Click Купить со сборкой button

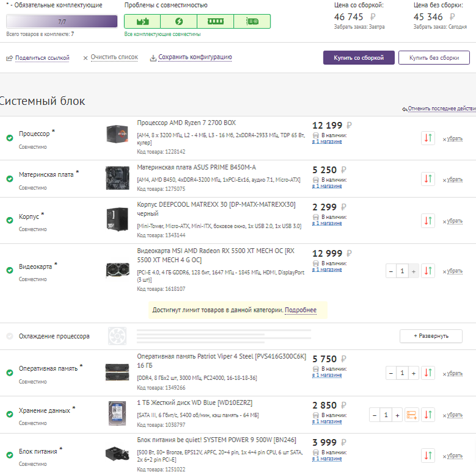point(359,58)
